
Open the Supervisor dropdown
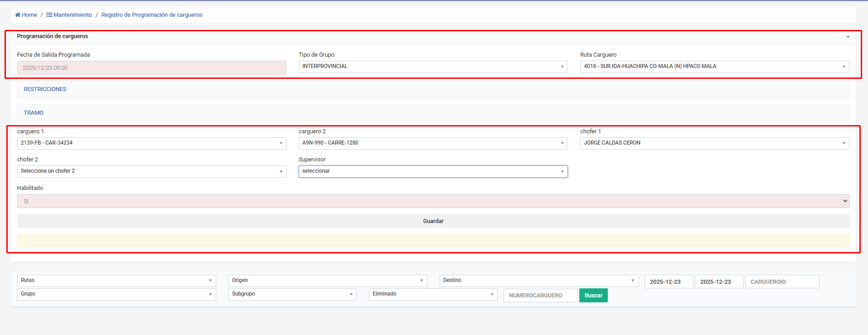(433, 171)
